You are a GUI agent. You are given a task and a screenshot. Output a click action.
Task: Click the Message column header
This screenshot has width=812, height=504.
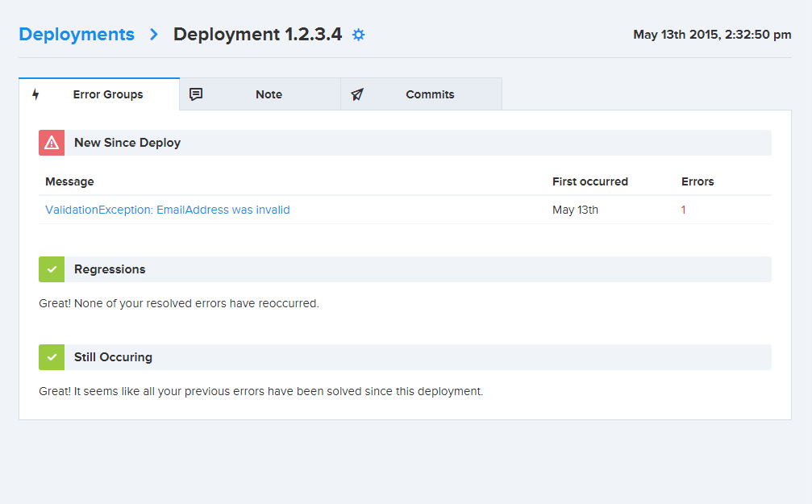(x=70, y=181)
